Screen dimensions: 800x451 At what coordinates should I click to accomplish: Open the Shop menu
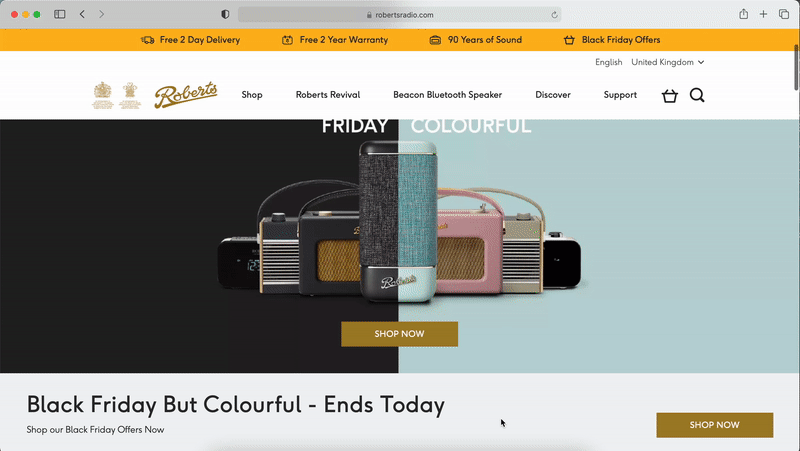click(x=252, y=95)
